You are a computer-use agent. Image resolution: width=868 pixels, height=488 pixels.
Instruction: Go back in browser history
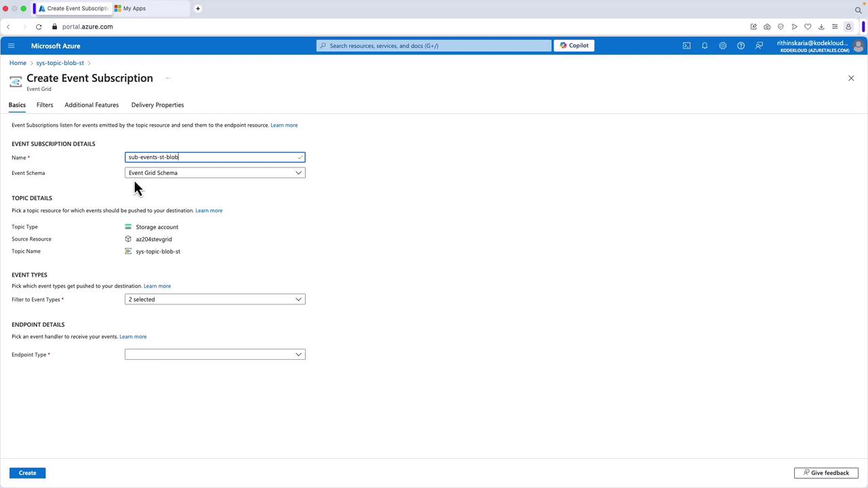click(8, 27)
